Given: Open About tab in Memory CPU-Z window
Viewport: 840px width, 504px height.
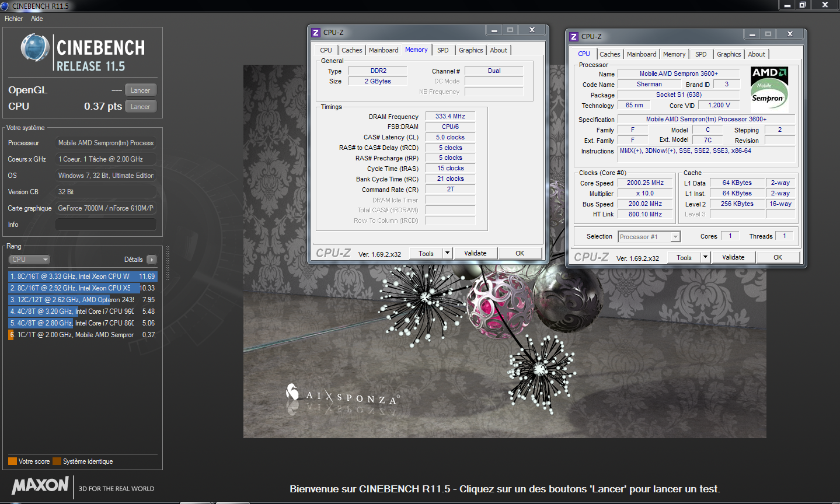Looking at the screenshot, I should point(499,50).
